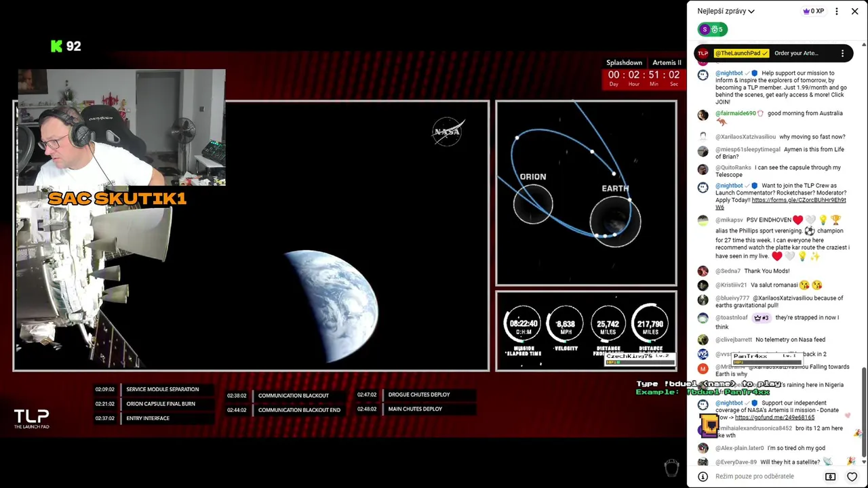Click the streamer webcam overlay
Viewport: 868px width, 488px height.
[x=121, y=127]
